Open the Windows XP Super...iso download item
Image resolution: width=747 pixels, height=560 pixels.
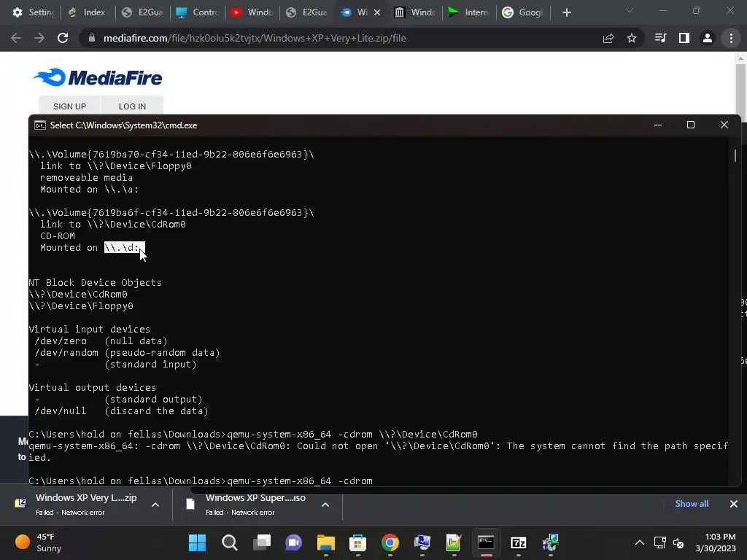pyautogui.click(x=248, y=505)
